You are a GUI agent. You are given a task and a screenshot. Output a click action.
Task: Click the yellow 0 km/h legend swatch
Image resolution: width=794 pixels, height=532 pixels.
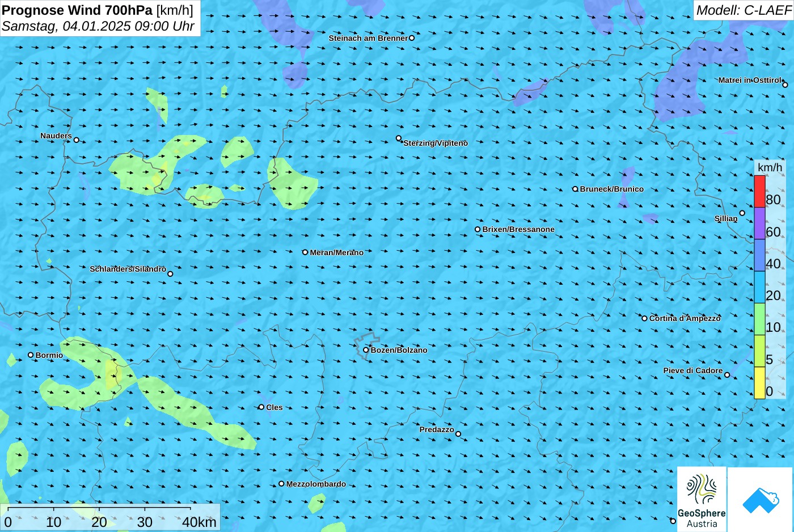click(x=759, y=383)
